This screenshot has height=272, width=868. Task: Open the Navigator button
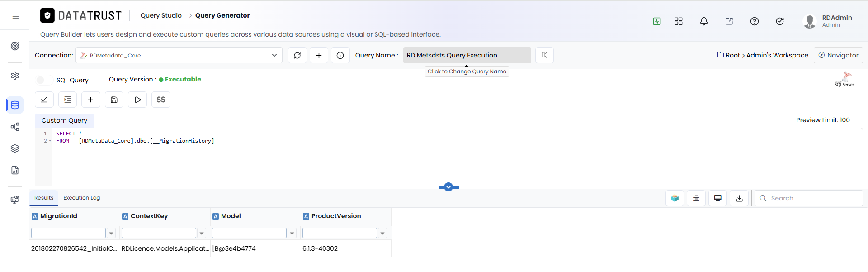(838, 55)
